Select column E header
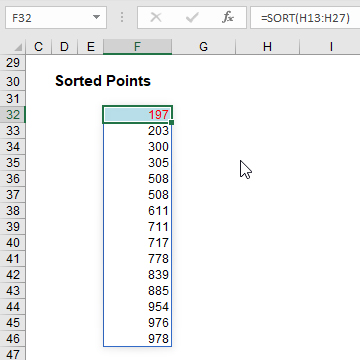The height and width of the screenshot is (360, 360). point(90,47)
